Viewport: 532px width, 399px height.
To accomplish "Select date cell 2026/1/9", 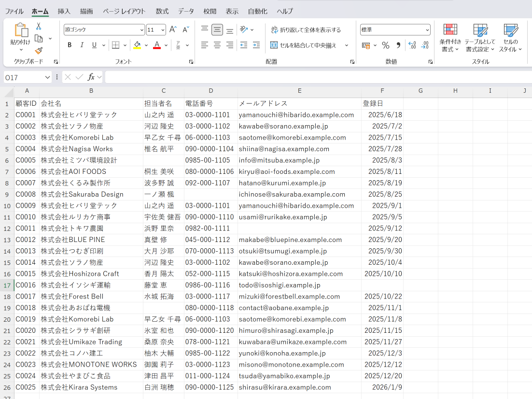I will [x=382, y=387].
